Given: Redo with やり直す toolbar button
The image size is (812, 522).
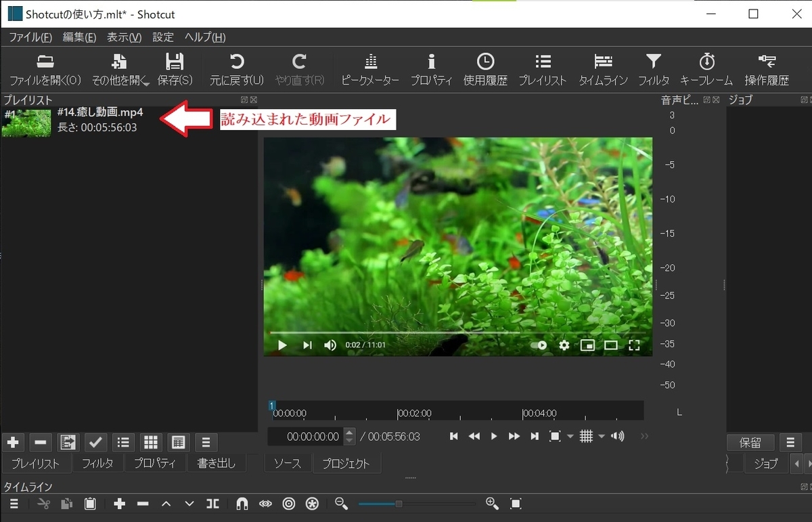Looking at the screenshot, I should point(300,70).
